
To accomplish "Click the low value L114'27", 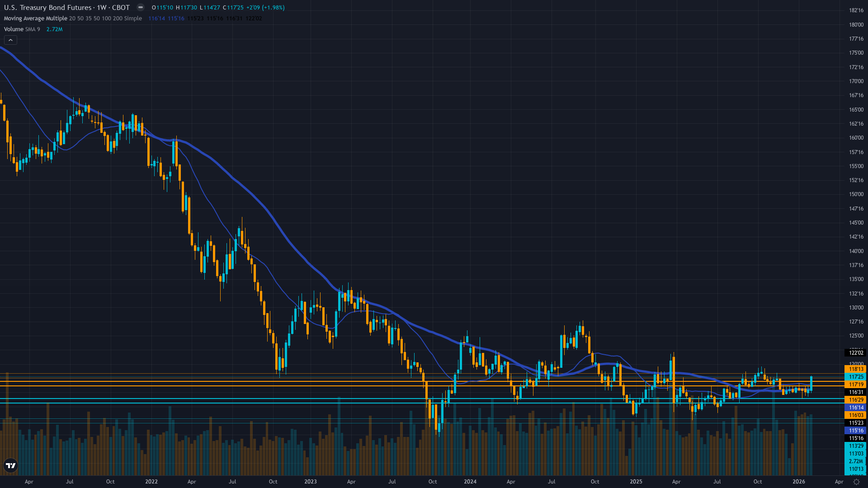I will (x=210, y=8).
